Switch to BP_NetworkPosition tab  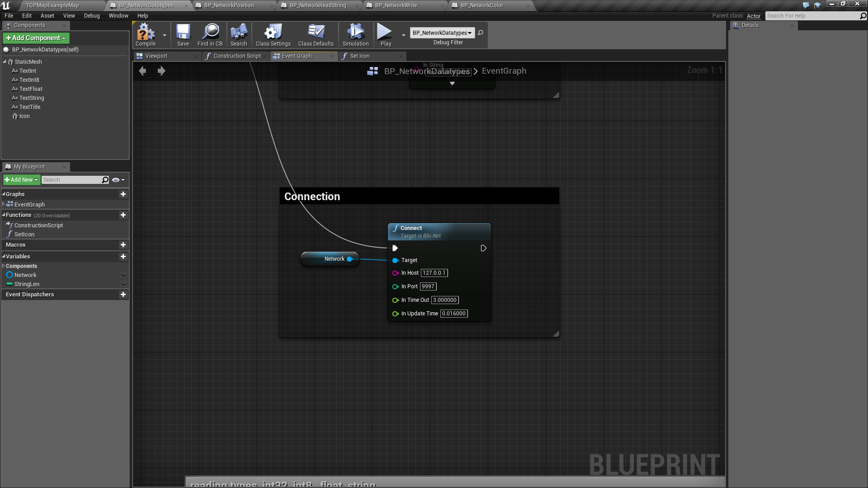click(x=229, y=5)
